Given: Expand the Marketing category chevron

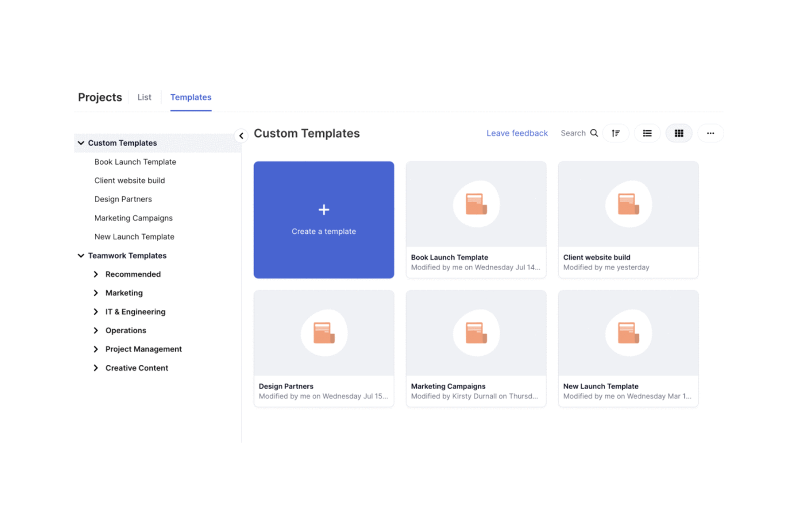Looking at the screenshot, I should coord(96,293).
